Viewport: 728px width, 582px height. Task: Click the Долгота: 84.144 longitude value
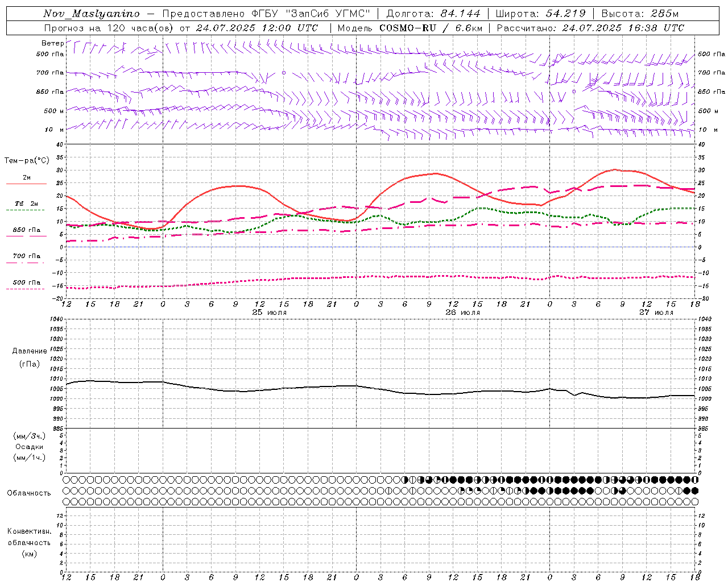pyautogui.click(x=434, y=14)
